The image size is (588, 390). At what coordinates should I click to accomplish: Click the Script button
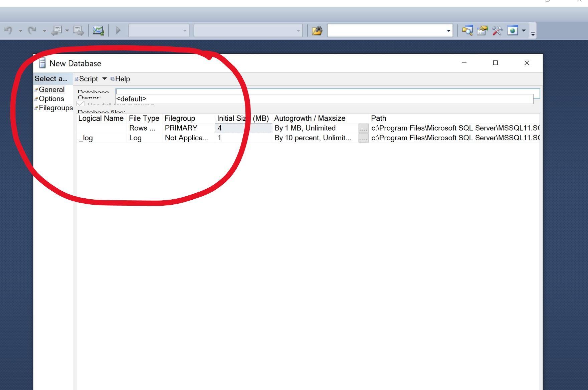pos(88,79)
